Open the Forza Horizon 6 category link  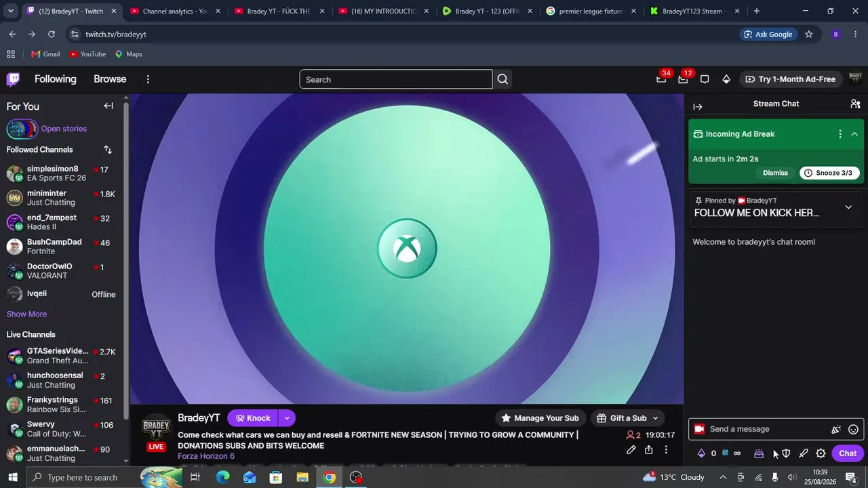(x=206, y=456)
